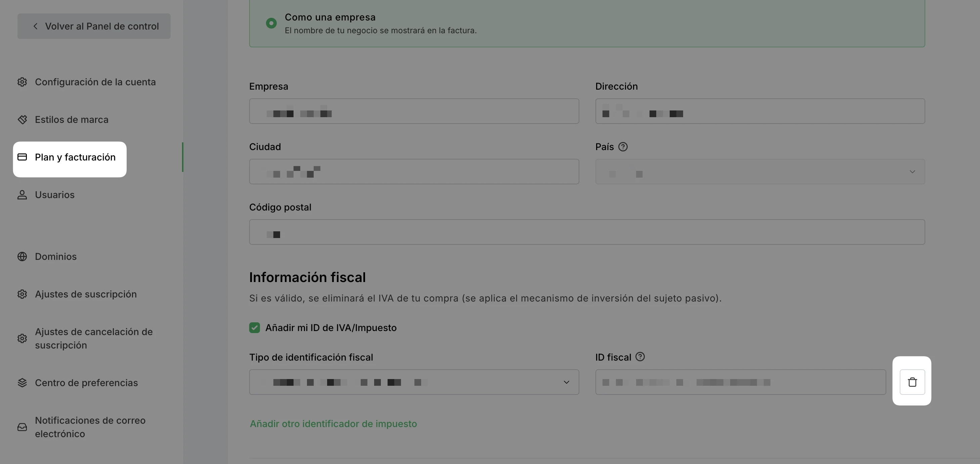Click the inbox icon beside Notificaciones de correo

click(22, 427)
